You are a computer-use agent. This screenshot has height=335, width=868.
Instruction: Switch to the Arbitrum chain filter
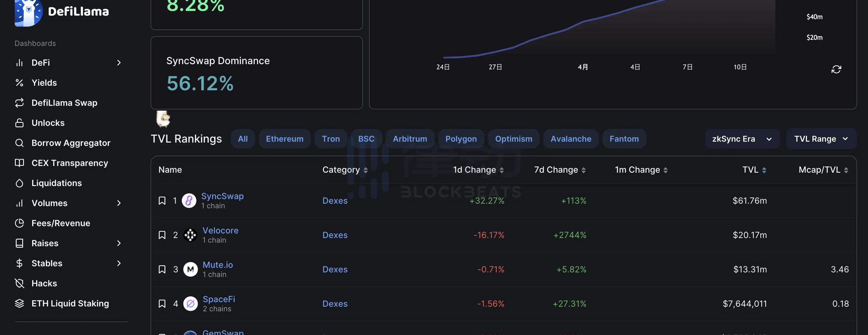(x=410, y=139)
